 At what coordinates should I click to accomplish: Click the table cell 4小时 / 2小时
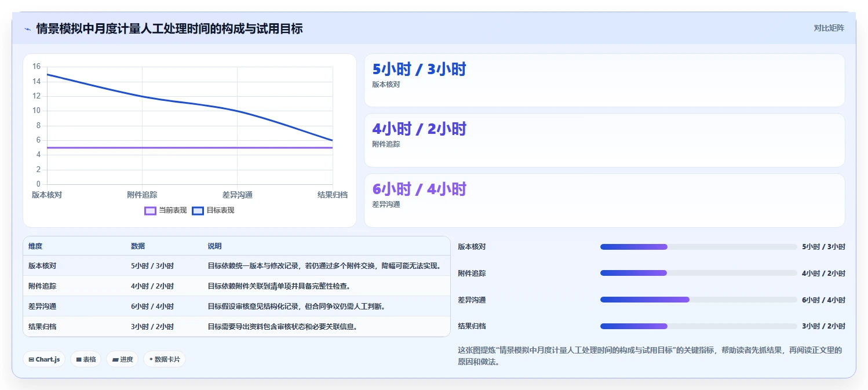click(x=152, y=286)
